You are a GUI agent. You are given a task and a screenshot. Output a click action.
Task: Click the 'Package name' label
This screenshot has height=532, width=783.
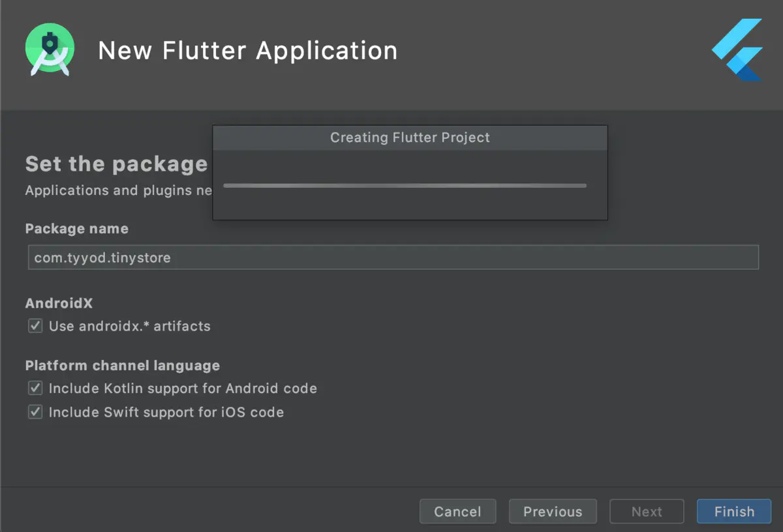click(x=76, y=229)
